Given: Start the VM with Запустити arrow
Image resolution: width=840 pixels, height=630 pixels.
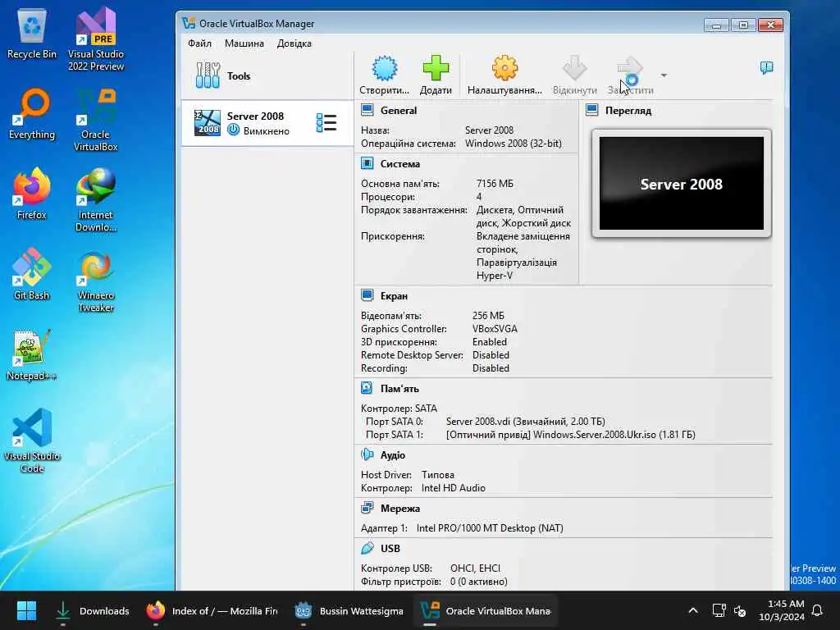Looking at the screenshot, I should [629, 68].
